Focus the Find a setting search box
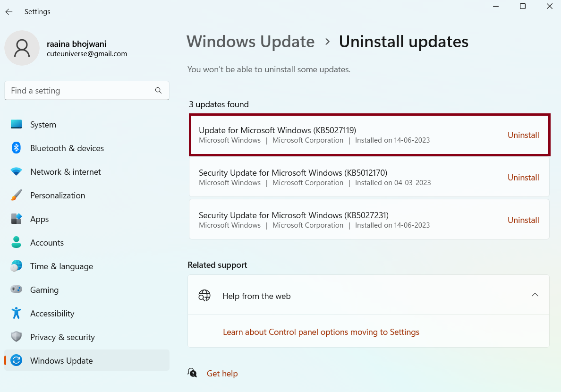 tap(80, 91)
